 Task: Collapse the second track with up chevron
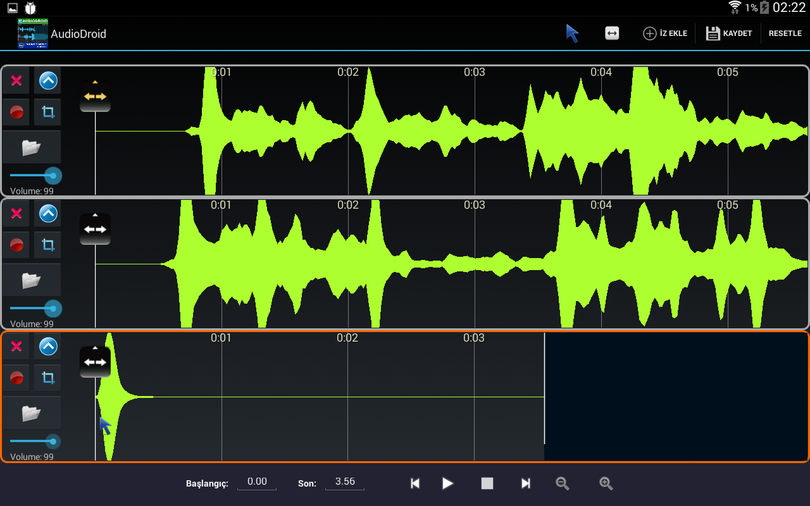(48, 213)
